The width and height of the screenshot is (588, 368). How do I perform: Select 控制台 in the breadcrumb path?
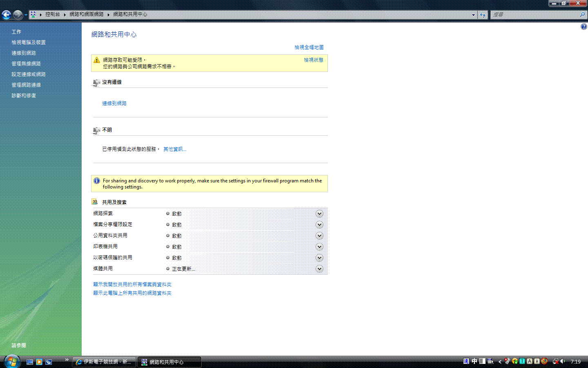[x=52, y=14]
